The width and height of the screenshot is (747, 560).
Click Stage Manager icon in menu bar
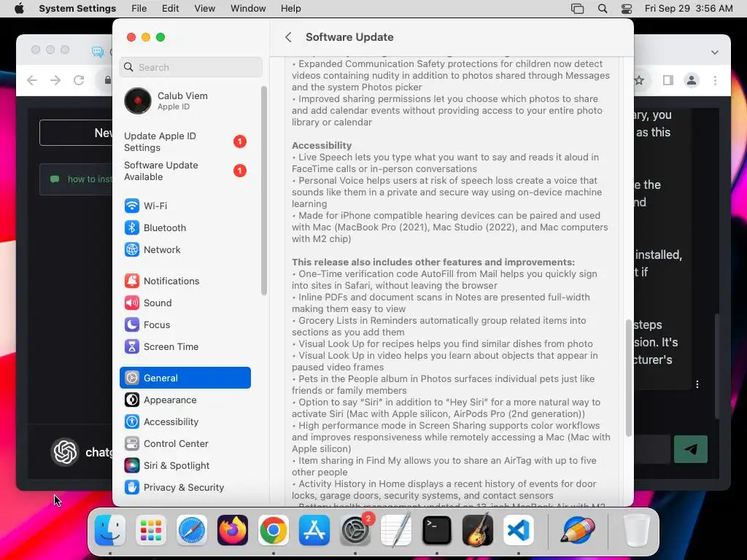(x=578, y=9)
